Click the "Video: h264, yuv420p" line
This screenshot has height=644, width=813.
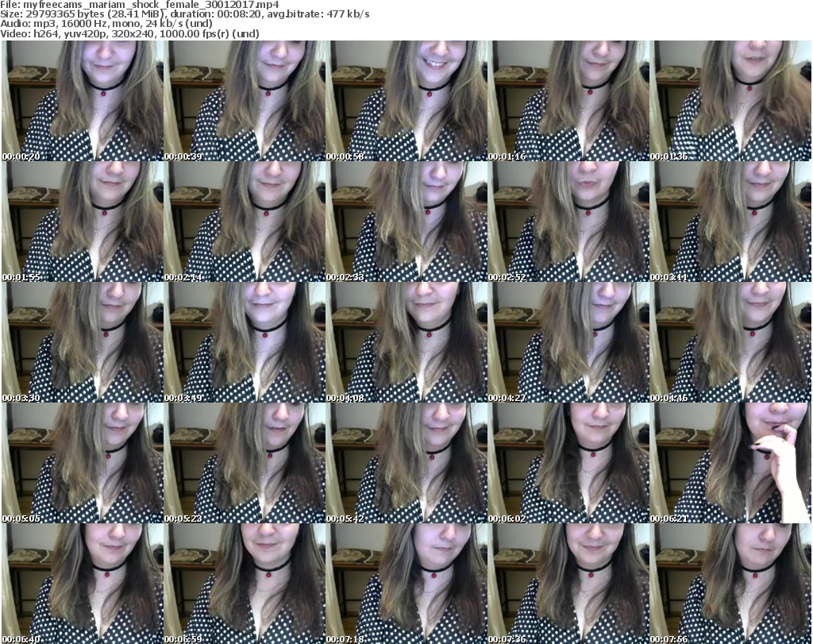click(129, 33)
